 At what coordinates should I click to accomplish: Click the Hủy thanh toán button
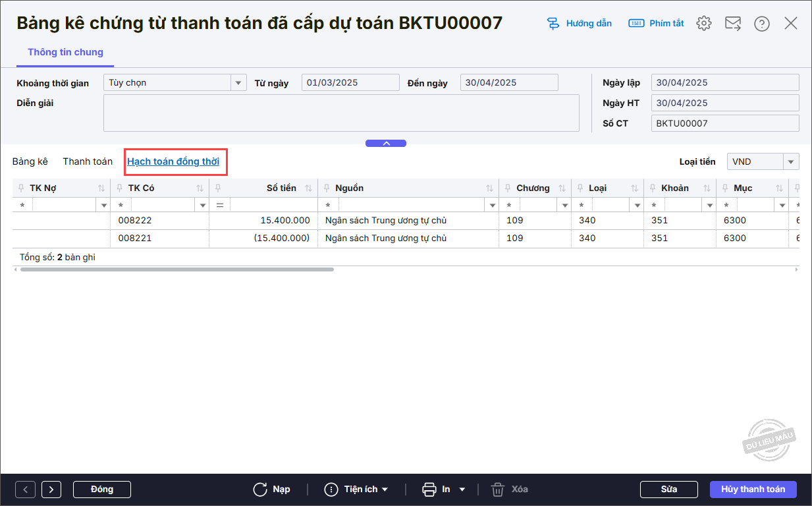[x=753, y=490]
